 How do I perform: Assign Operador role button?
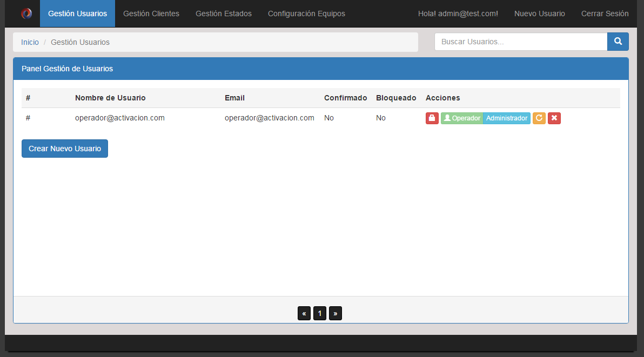tap(462, 118)
